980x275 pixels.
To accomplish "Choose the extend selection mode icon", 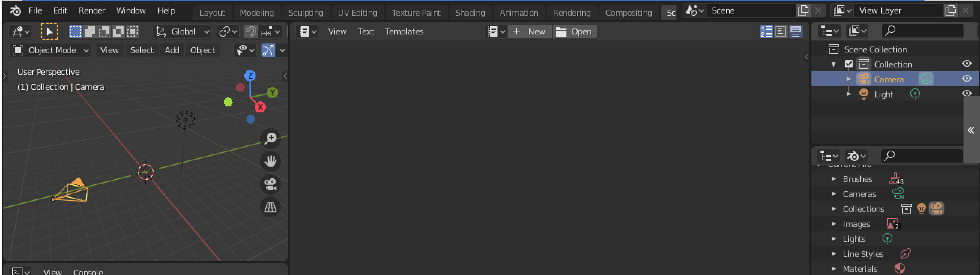I will (90, 31).
